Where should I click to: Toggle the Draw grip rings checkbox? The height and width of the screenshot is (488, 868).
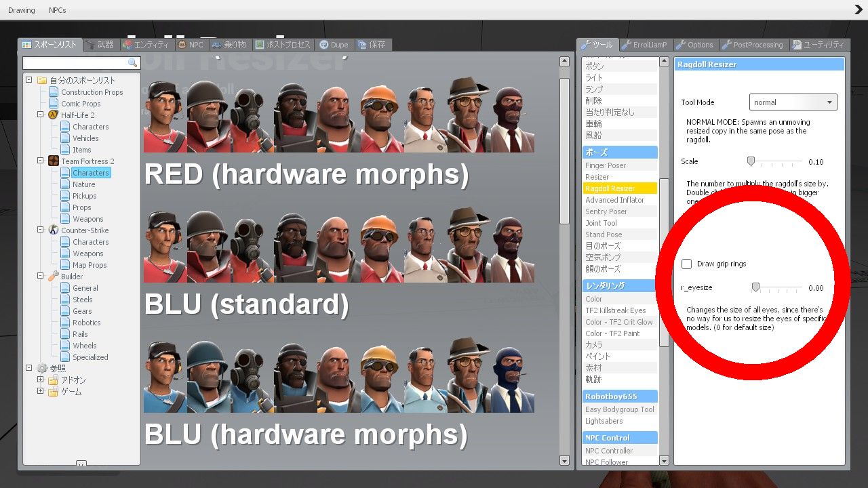(x=687, y=264)
